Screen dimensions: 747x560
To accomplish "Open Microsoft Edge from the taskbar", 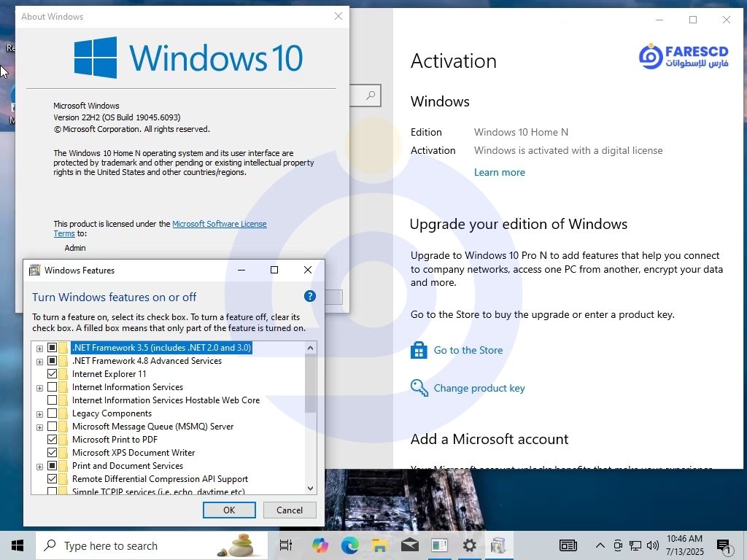I will pos(350,545).
